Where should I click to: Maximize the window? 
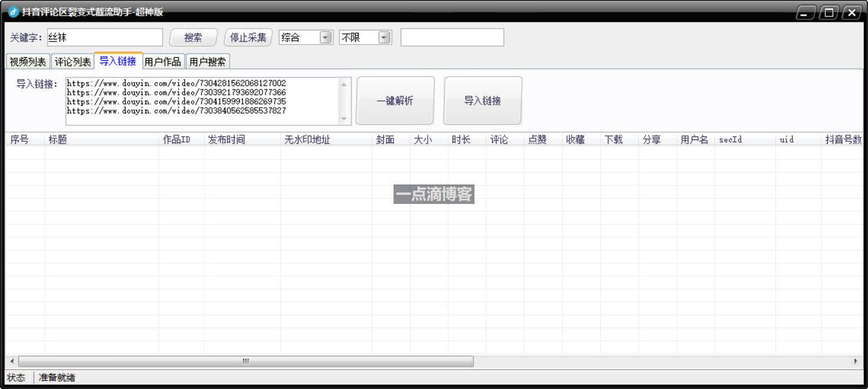coord(828,13)
